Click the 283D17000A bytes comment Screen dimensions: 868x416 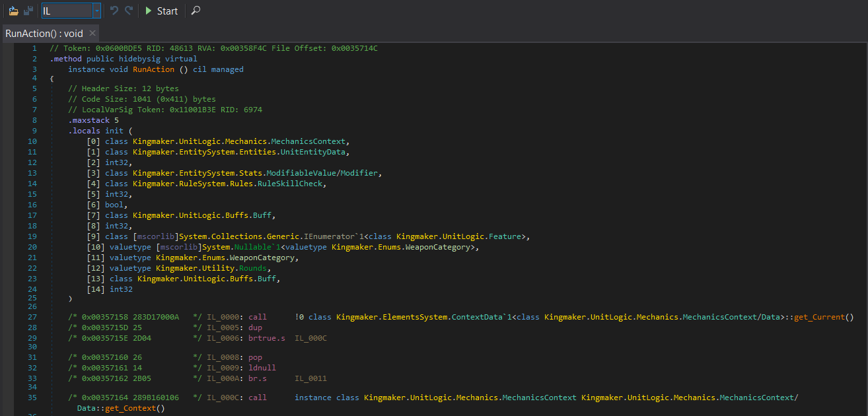(156, 317)
